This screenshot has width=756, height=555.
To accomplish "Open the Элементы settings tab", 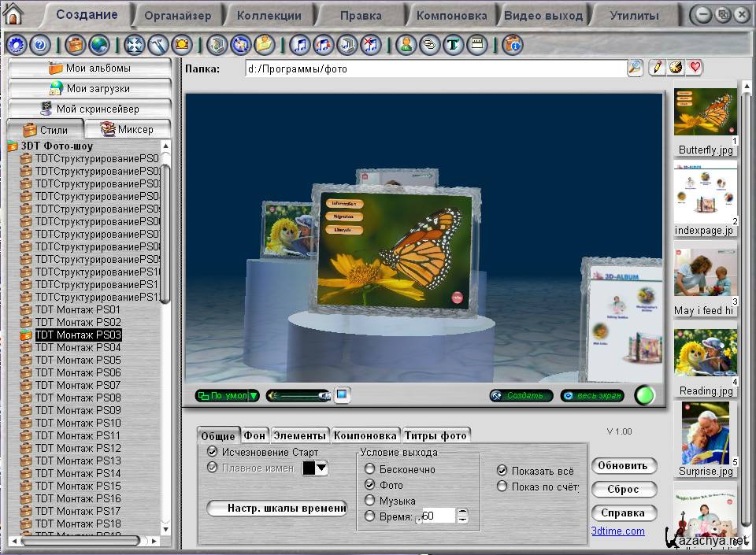I will click(299, 435).
